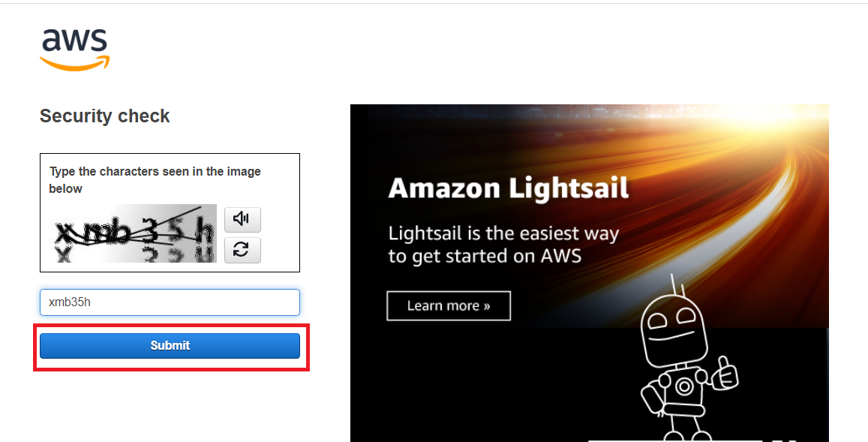Click the "Lightsail is the easiest way" text
The width and height of the screenshot is (868, 442).
point(503,233)
